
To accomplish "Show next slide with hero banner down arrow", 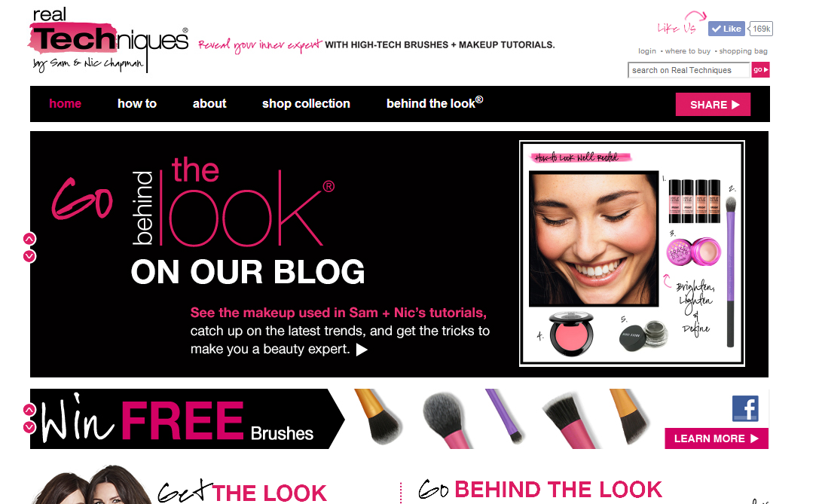I will pyautogui.click(x=29, y=256).
